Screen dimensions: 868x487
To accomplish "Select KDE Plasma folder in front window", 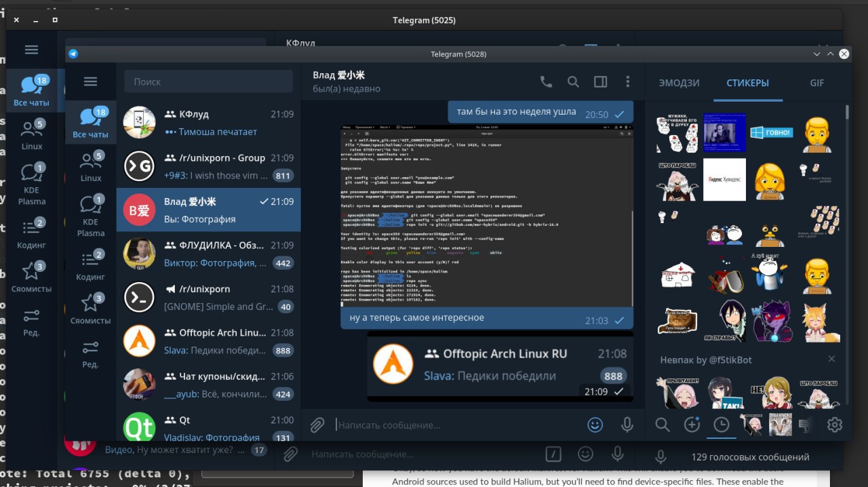I will (x=90, y=216).
